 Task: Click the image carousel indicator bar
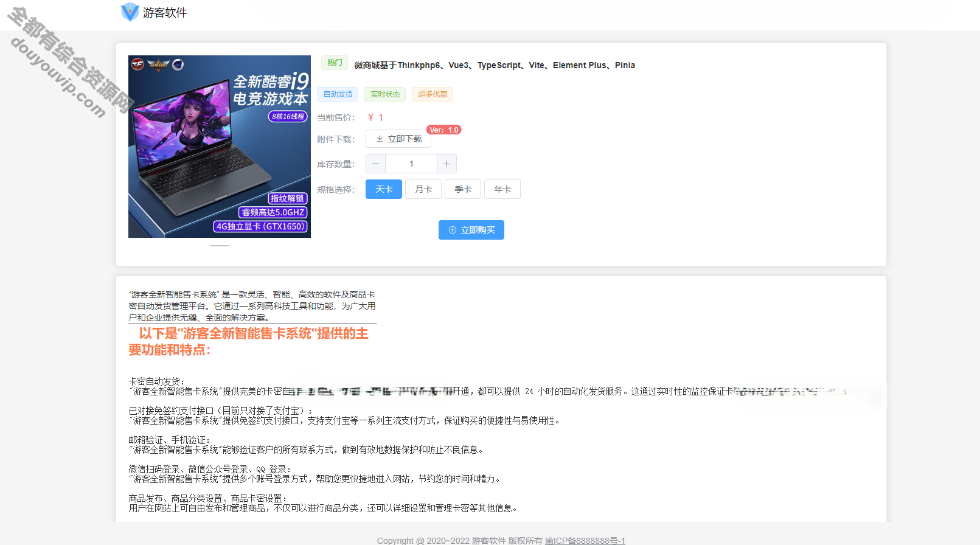point(220,246)
